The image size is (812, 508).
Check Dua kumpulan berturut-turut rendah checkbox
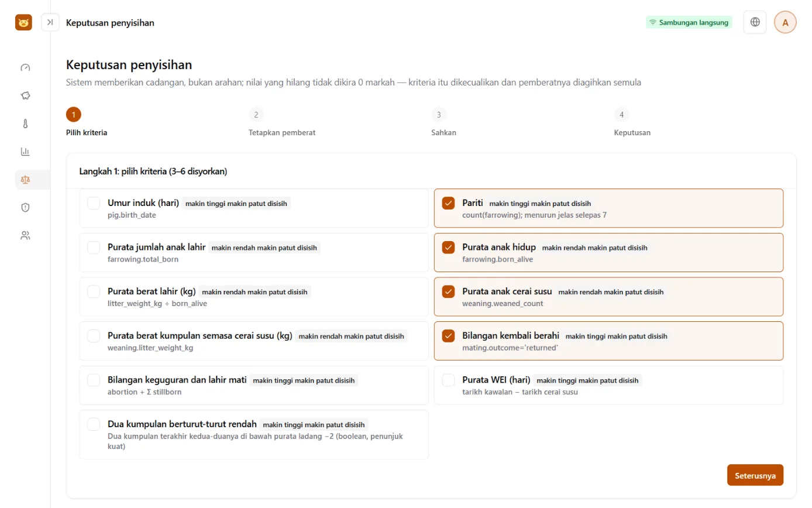tap(94, 424)
